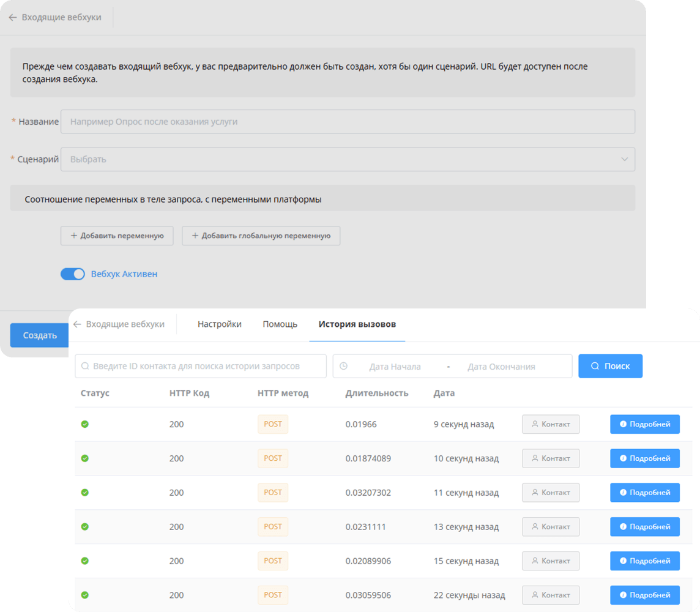Disable the Вебхук Активен toggle
The height and width of the screenshot is (612, 700).
(73, 274)
